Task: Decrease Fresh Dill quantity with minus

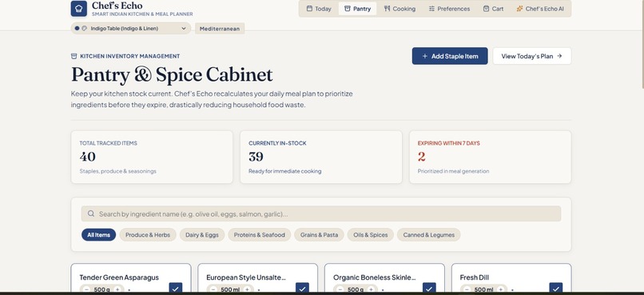Action: pos(467,289)
